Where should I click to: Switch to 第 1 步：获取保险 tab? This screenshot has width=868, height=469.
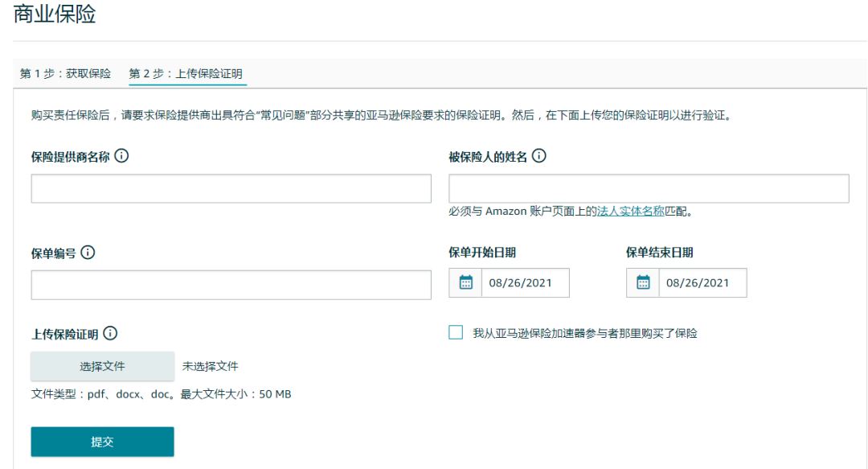(65, 73)
